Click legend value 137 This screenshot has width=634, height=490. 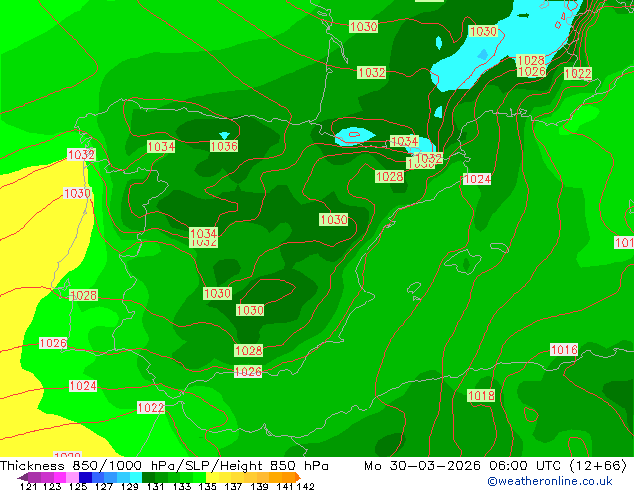point(233,486)
